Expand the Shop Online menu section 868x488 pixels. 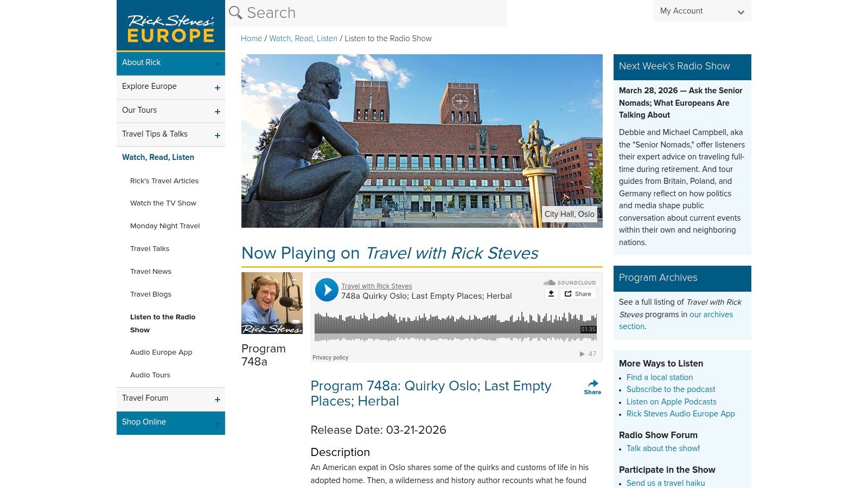point(218,423)
